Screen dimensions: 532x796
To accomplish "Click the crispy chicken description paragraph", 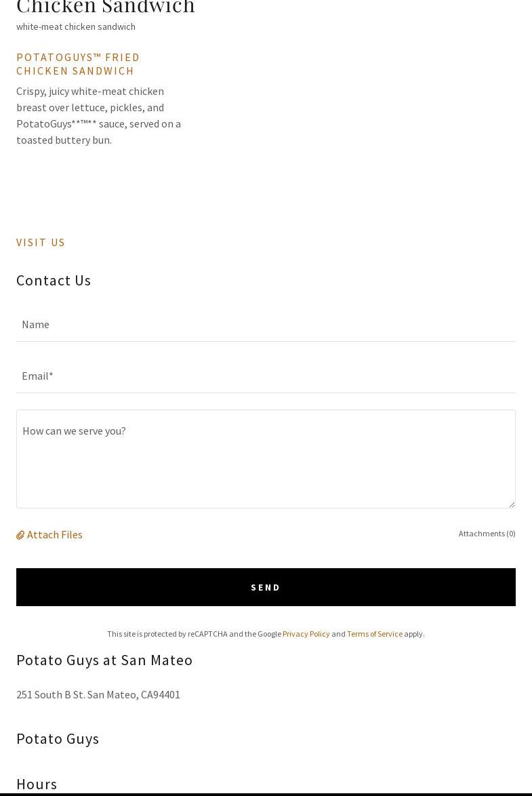I will [98, 115].
